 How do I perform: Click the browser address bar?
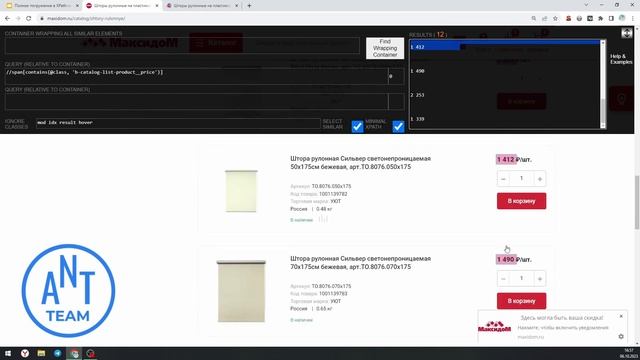282,18
